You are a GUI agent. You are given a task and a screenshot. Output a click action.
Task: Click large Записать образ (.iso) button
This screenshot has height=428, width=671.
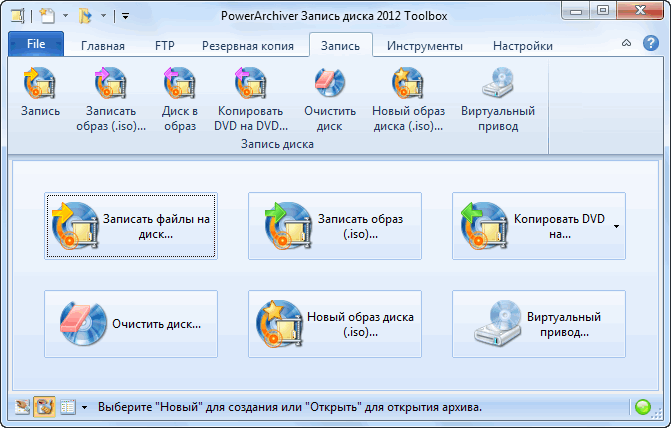(335, 226)
